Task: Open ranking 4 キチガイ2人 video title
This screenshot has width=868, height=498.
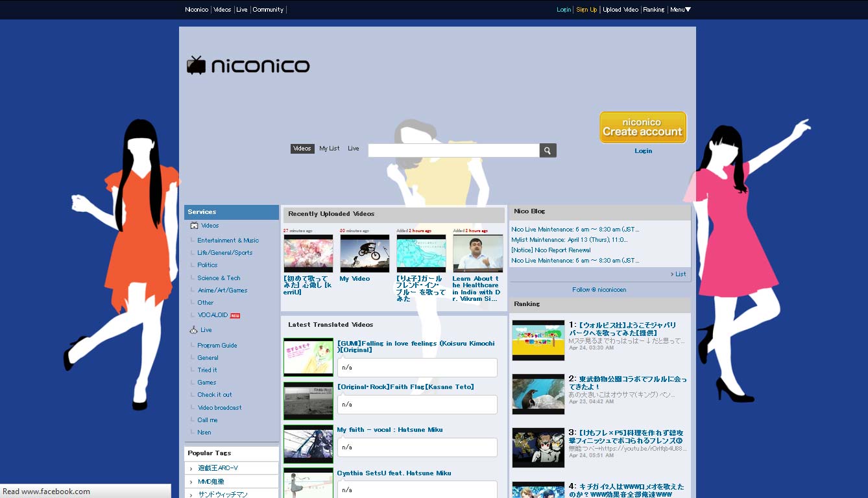Action: click(626, 490)
